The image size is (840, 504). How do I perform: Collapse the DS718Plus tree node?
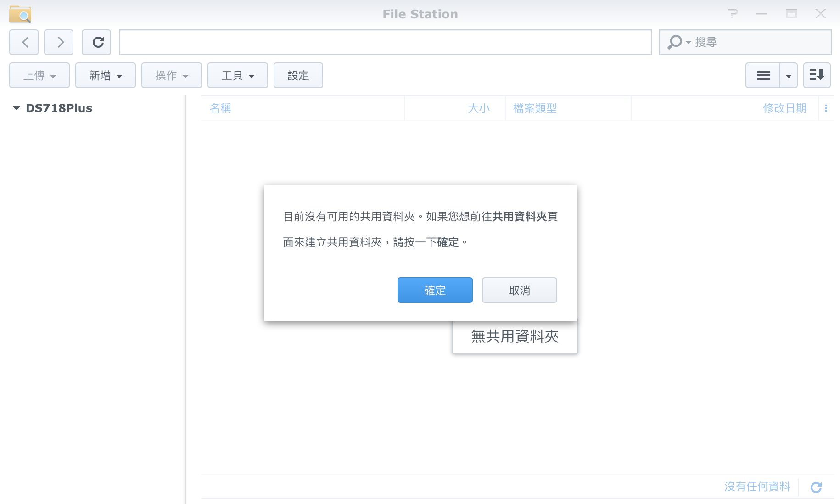(17, 108)
